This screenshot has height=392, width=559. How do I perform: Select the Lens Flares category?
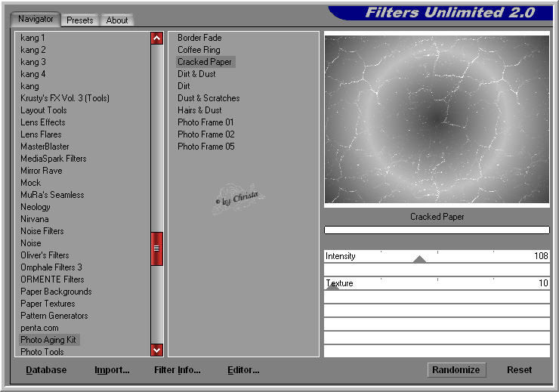coord(41,134)
